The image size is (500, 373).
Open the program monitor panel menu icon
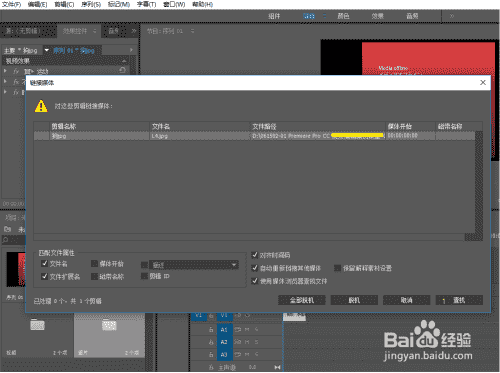[192, 31]
